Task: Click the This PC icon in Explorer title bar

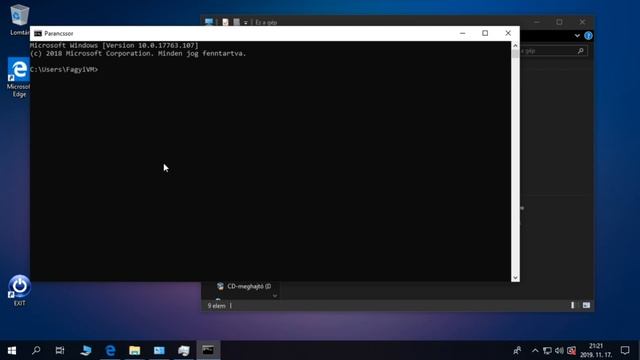Action: (209, 22)
